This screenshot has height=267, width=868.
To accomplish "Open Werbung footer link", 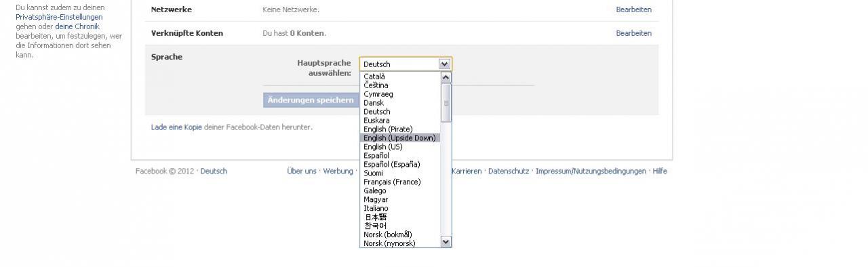I will pos(338,171).
